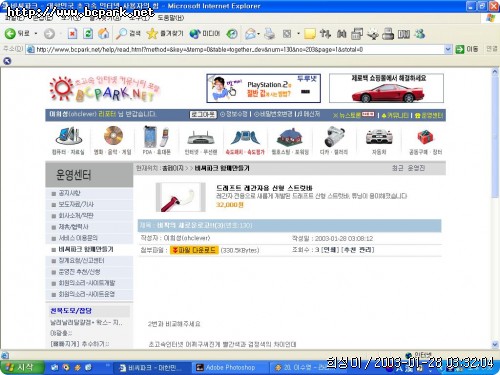Click the yellow 파일 다운로드 button
Viewport: 500px width, 375px height.
pos(194,250)
